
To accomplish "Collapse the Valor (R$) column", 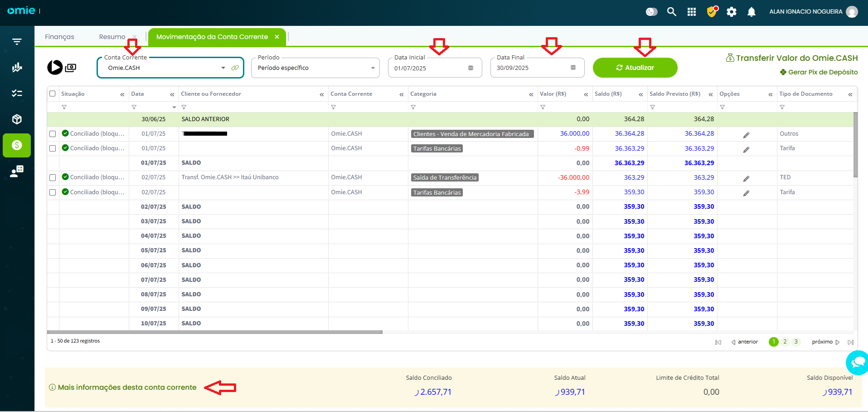I will pos(586,94).
